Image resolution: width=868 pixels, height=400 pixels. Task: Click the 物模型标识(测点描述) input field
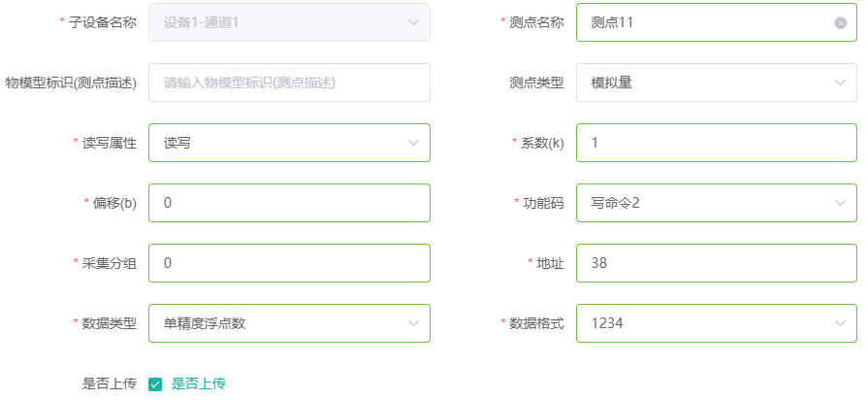pyautogui.click(x=289, y=83)
